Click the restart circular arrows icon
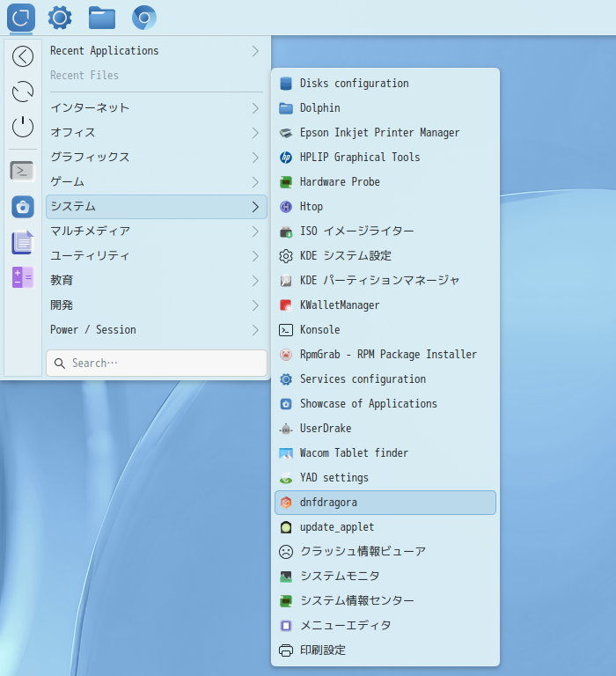 click(x=23, y=92)
